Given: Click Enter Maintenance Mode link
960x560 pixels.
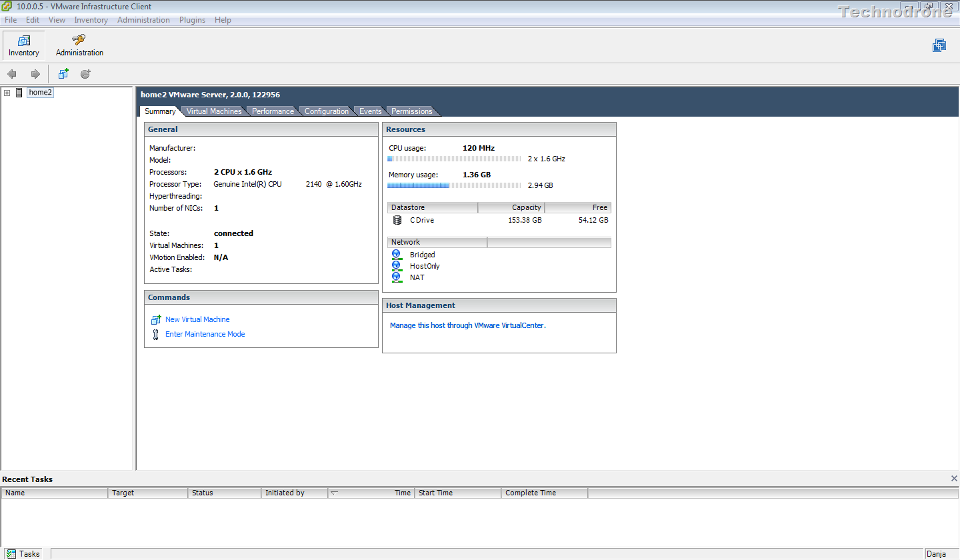Looking at the screenshot, I should click(205, 334).
